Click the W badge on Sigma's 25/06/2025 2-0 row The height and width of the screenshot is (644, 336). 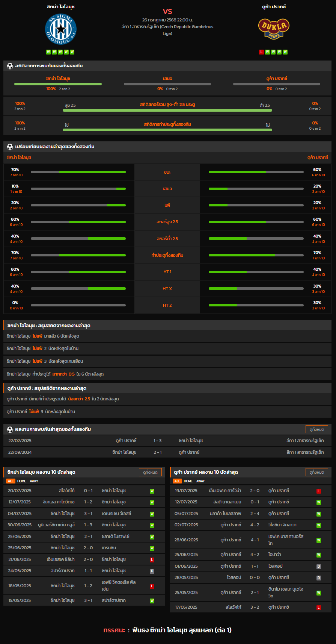pos(152,548)
